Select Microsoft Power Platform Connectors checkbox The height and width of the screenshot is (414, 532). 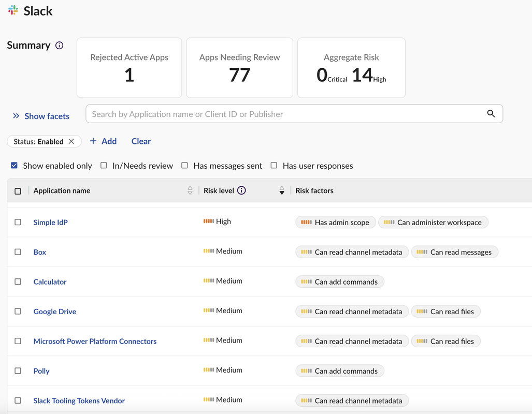coord(18,341)
